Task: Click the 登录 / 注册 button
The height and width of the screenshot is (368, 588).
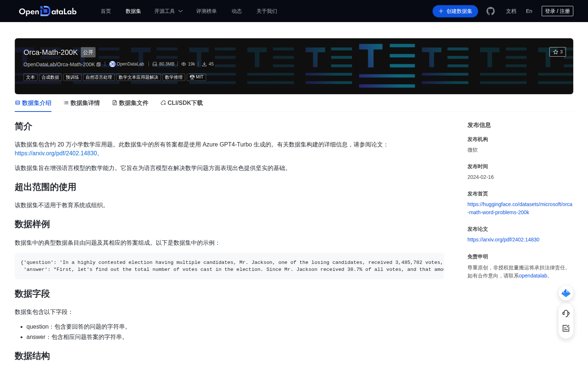Action: point(557,11)
